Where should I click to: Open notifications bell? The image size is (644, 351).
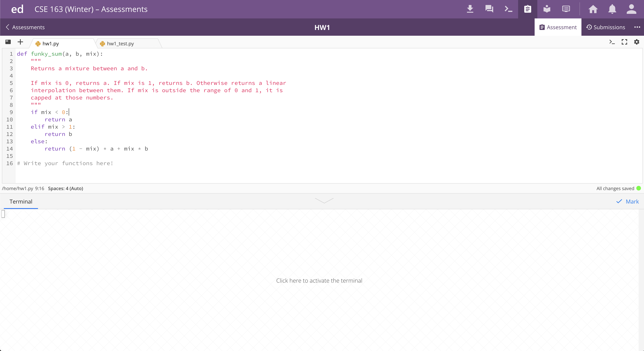[612, 9]
